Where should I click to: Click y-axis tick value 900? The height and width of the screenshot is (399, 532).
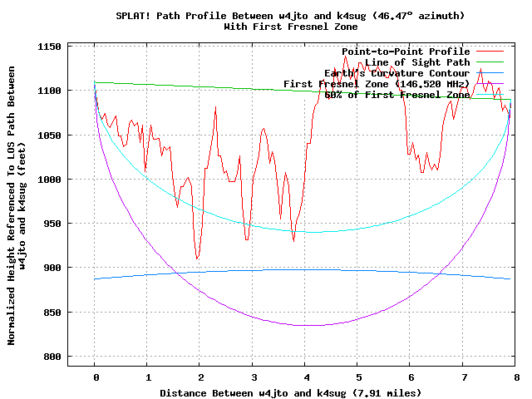point(52,268)
